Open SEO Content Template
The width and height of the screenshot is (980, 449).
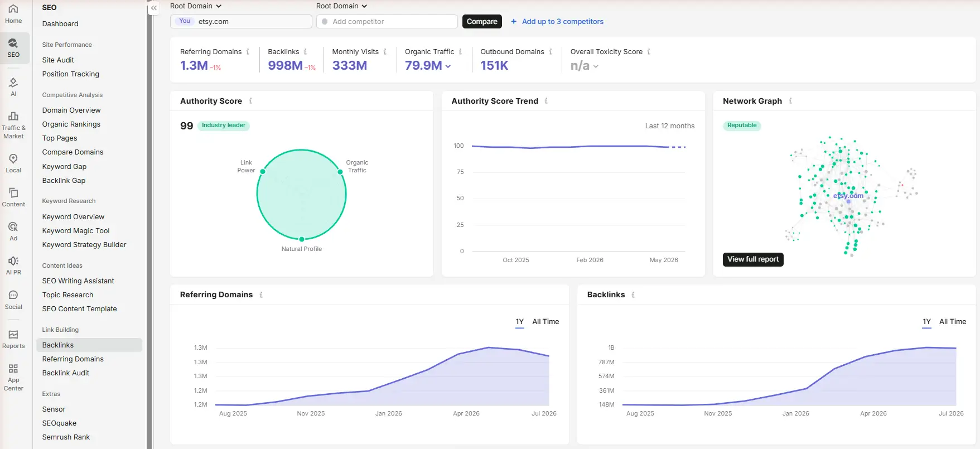coord(80,309)
